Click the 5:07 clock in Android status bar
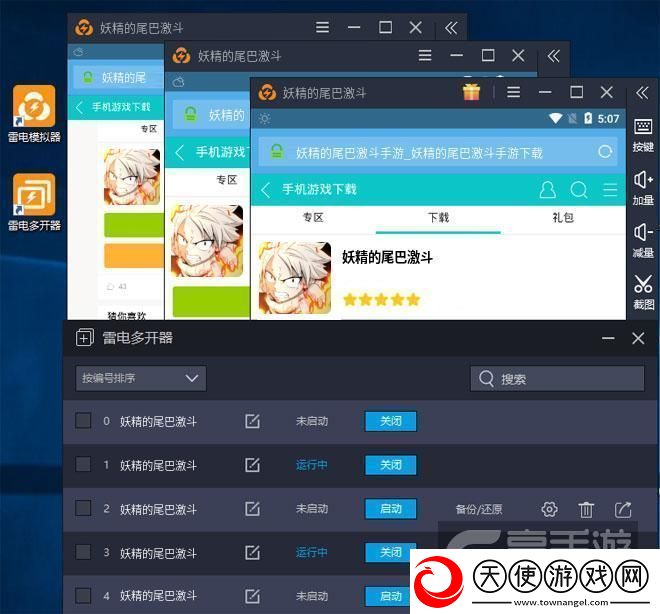The width and height of the screenshot is (660, 614). [608, 119]
